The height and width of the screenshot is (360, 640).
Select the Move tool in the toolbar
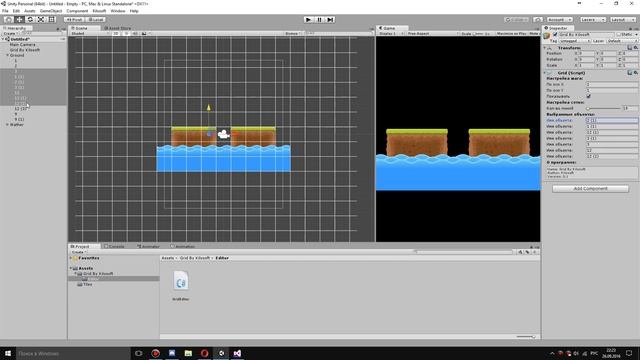tap(19, 20)
